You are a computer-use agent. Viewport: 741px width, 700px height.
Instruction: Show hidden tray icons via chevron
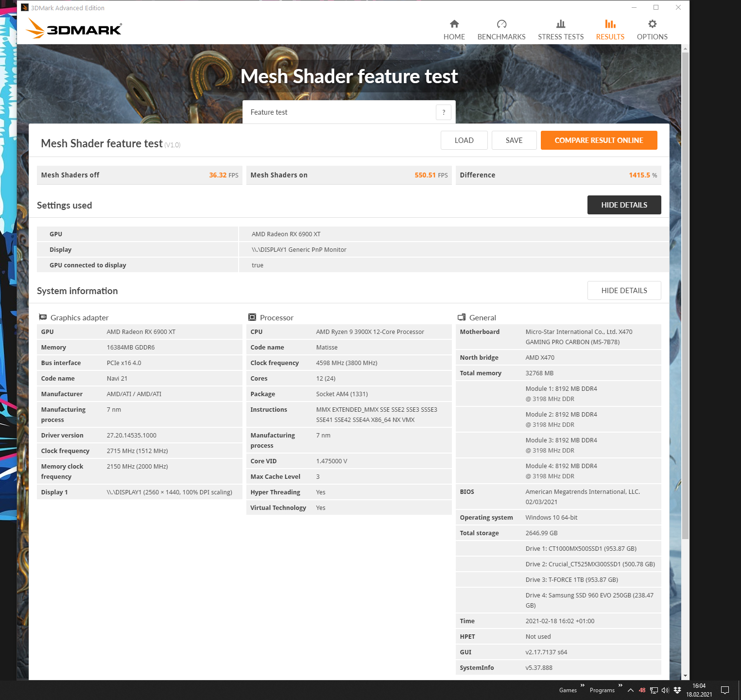coord(630,690)
